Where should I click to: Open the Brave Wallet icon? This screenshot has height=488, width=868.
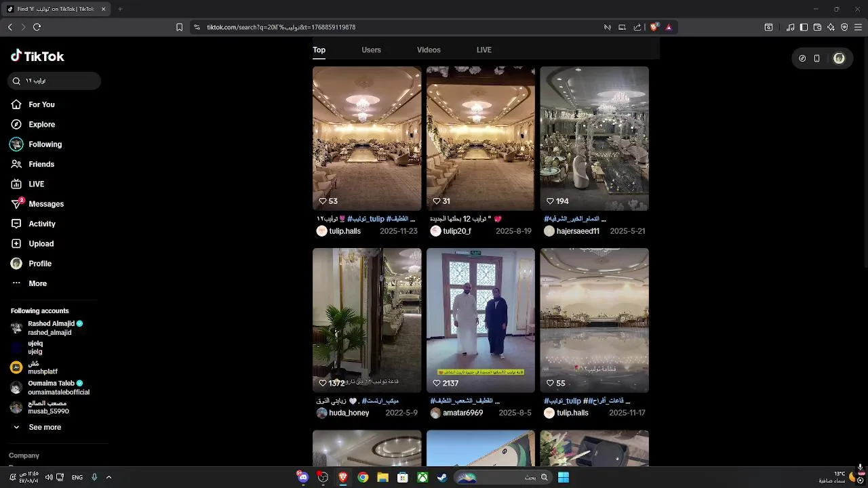(x=817, y=27)
